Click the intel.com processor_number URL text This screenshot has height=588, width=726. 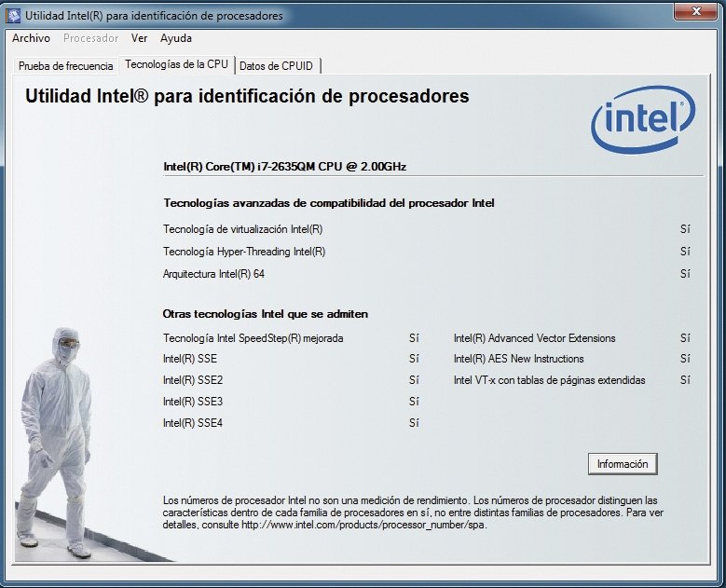363,525
